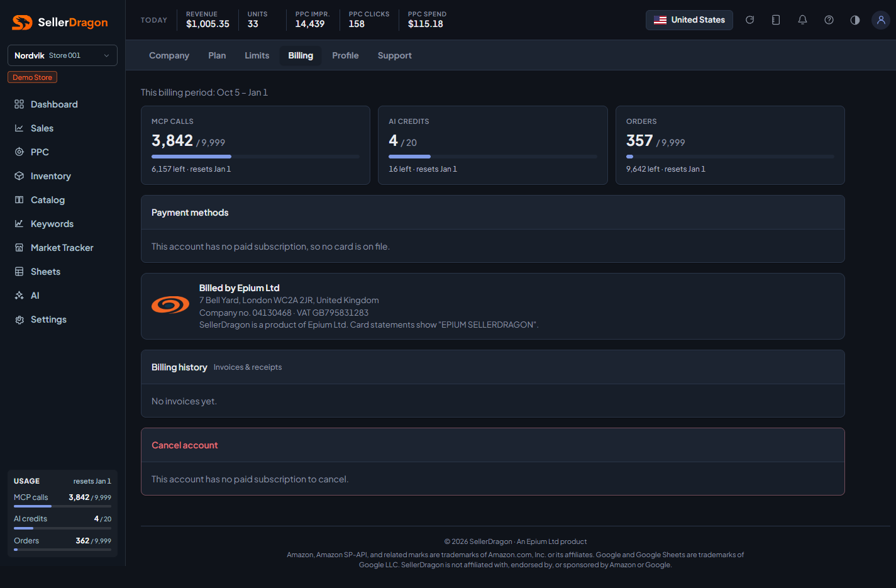Click the notebook icon in header
The width and height of the screenshot is (896, 588).
[776, 20]
